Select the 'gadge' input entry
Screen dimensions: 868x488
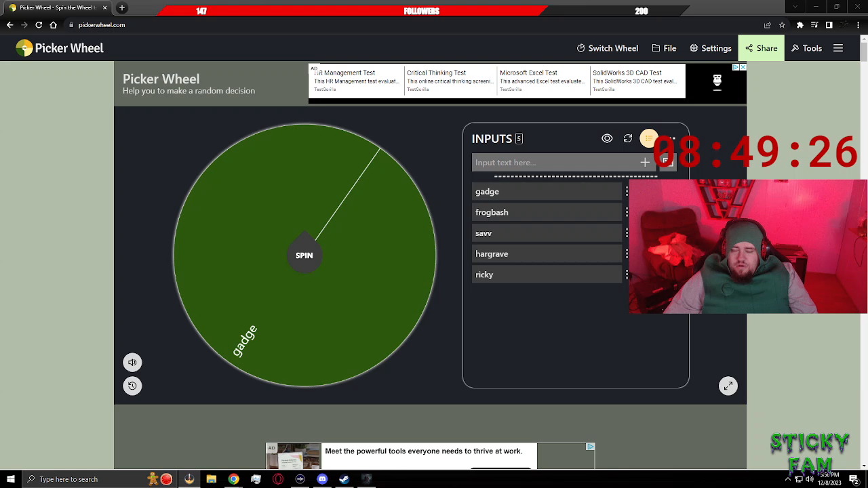[547, 192]
